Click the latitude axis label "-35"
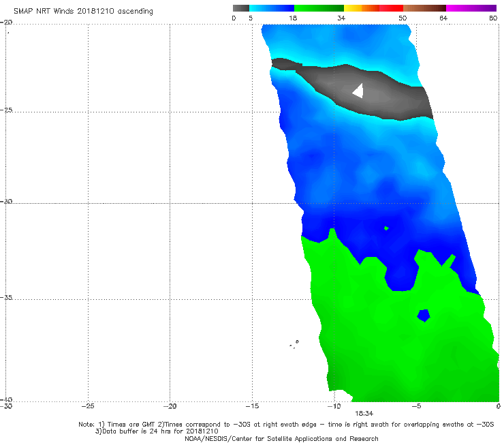The width and height of the screenshot is (504, 443). 6,298
